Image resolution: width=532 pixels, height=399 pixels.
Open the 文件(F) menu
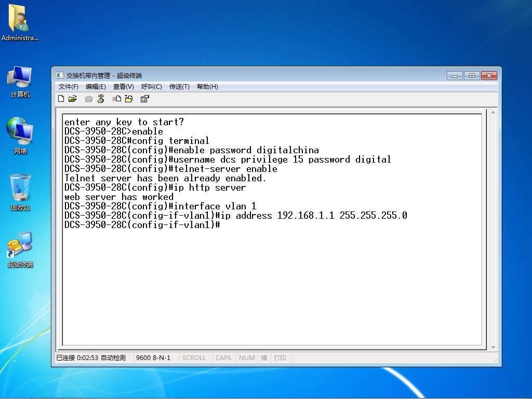coord(68,87)
